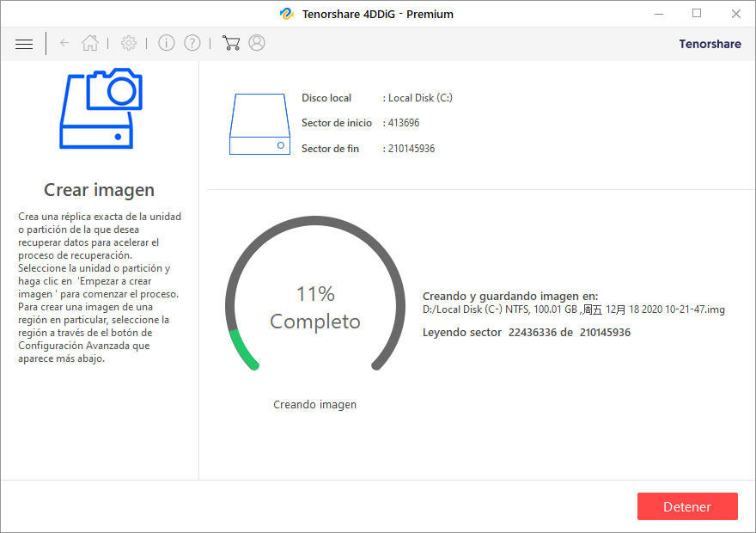Open the info (i) icon
Screen dimensions: 756x533
[167, 43]
